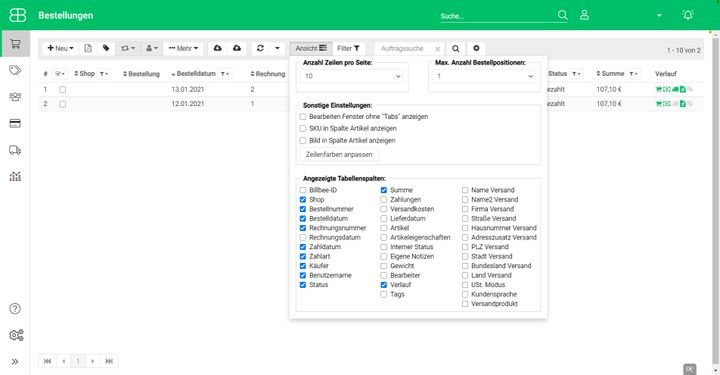Image resolution: width=720 pixels, height=375 pixels.
Task: Open the payments card sidebar icon
Action: pyautogui.click(x=15, y=123)
